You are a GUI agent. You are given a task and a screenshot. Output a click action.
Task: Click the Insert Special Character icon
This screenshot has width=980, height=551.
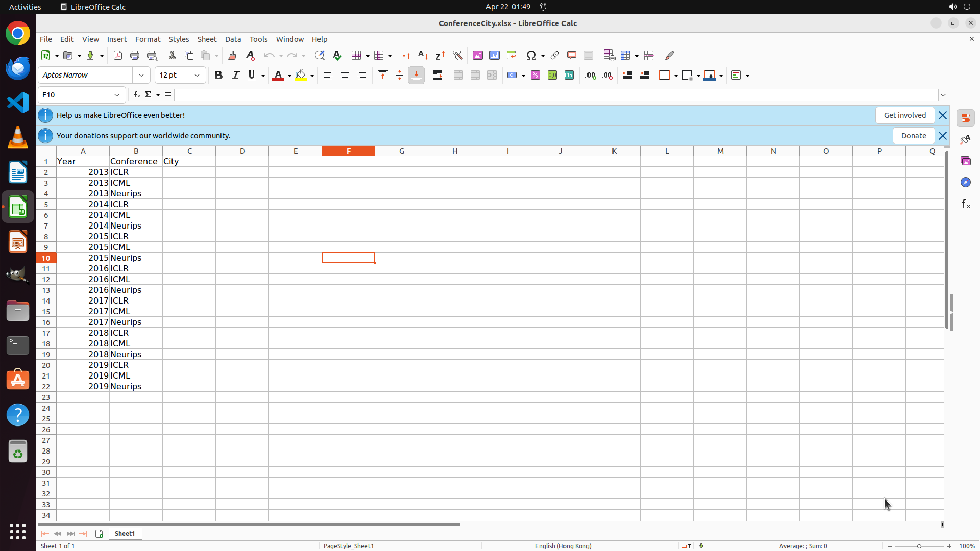(x=531, y=55)
